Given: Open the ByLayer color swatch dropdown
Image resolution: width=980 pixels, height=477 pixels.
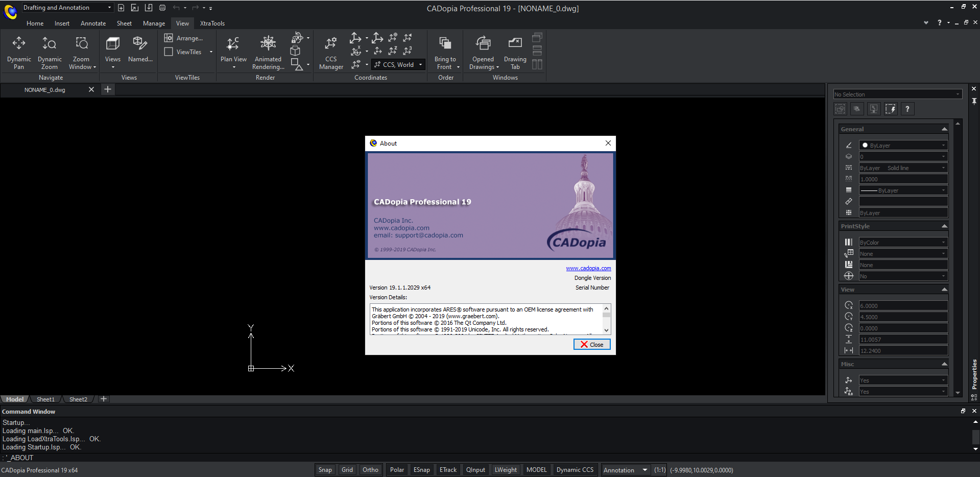Looking at the screenshot, I should pyautogui.click(x=943, y=145).
